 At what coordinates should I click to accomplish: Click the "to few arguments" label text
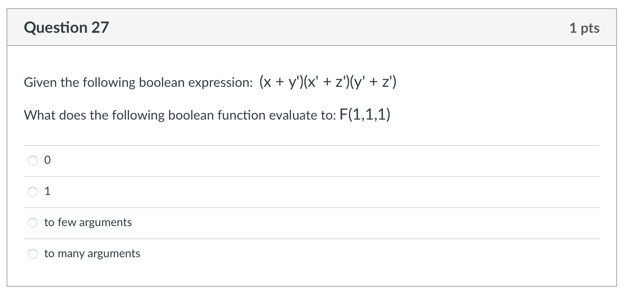[88, 222]
